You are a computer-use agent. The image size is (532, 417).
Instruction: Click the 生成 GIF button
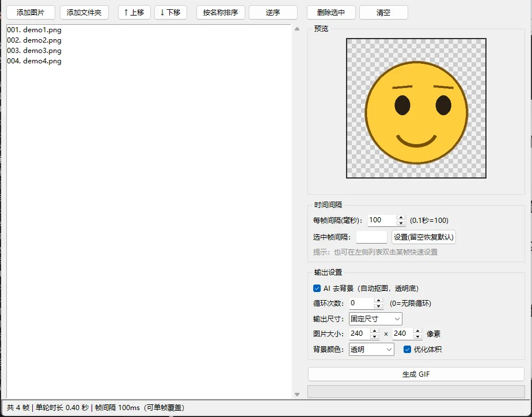tap(416, 374)
